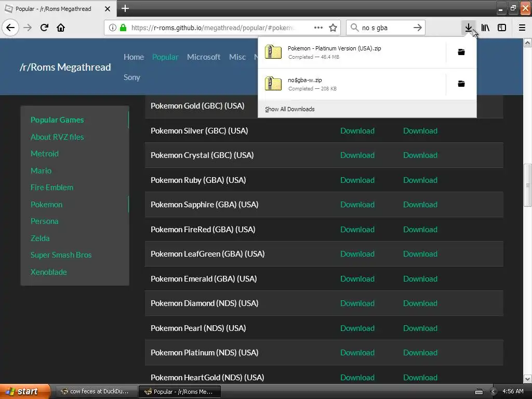532x399 pixels.
Task: Expand hidden system tray icons arrow
Action: 494,392
